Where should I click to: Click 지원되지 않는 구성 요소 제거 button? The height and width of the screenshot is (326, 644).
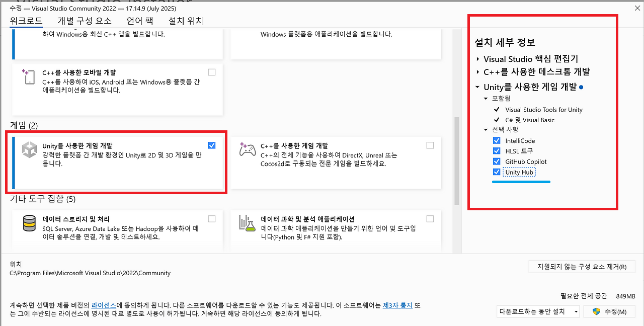tap(582, 267)
